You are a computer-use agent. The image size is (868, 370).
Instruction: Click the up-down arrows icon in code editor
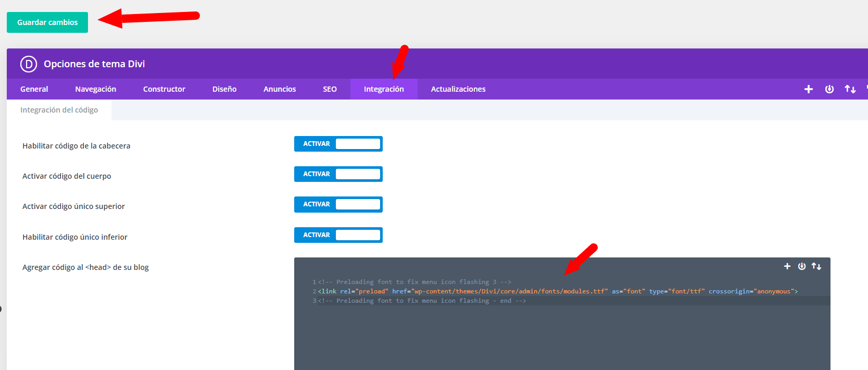coord(816,266)
